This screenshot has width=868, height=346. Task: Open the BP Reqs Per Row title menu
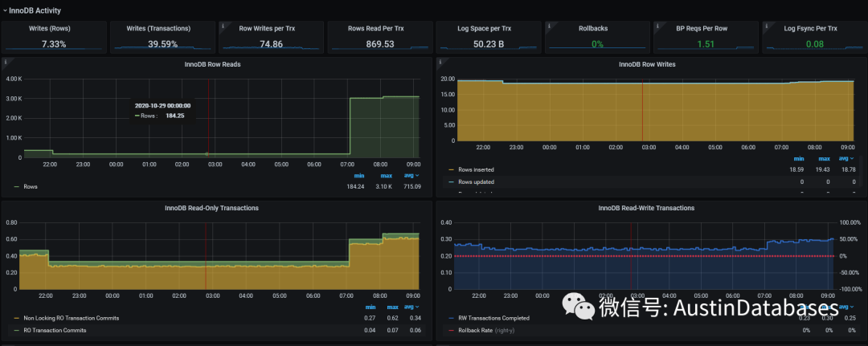[x=702, y=27]
